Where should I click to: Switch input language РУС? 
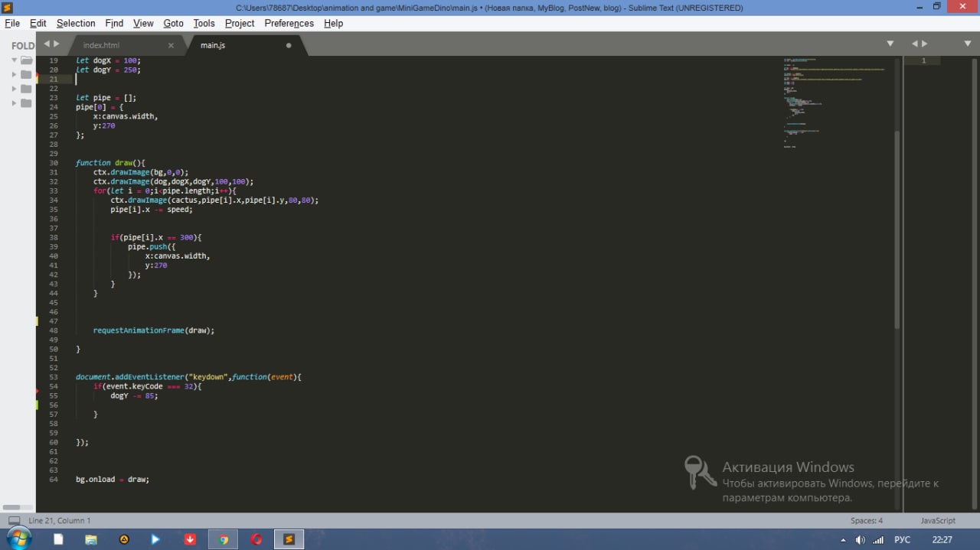click(x=903, y=540)
